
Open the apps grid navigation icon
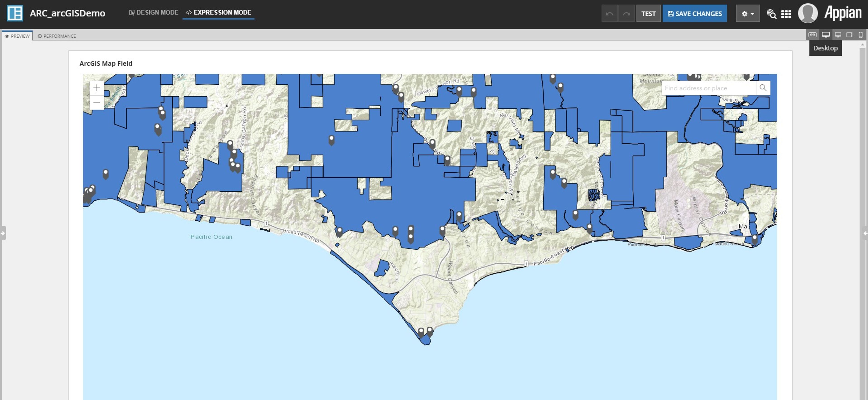786,14
